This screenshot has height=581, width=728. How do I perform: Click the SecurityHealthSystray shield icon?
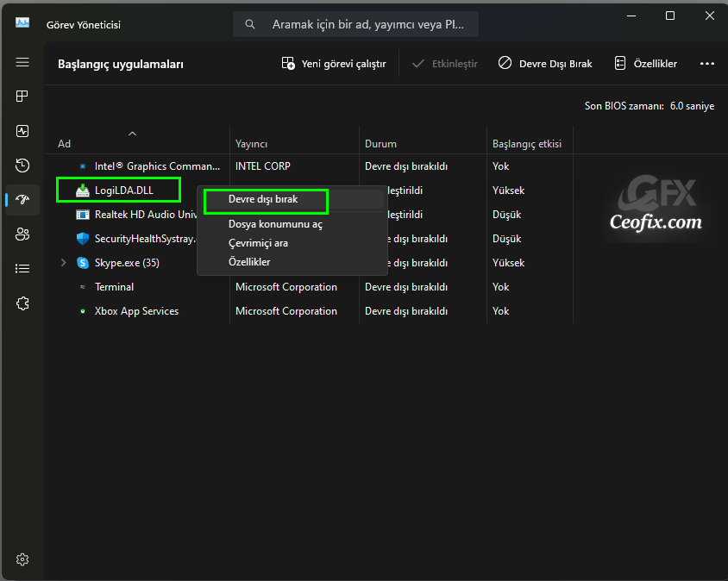point(83,239)
